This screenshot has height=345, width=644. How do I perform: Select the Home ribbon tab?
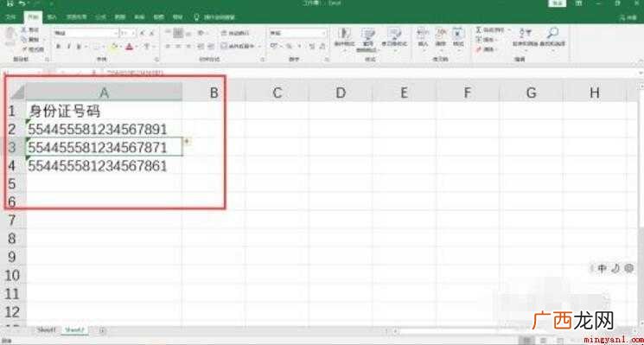[x=33, y=17]
